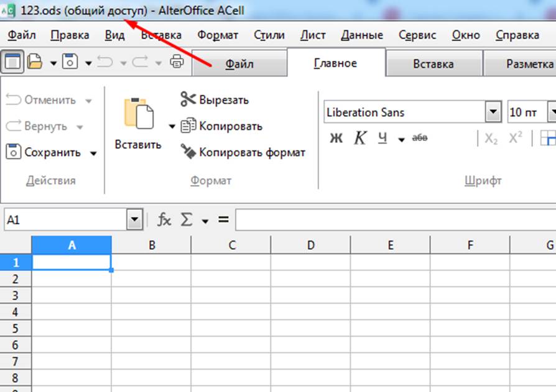
Task: Expand the Sum function dropdown arrow
Action: tap(205, 221)
